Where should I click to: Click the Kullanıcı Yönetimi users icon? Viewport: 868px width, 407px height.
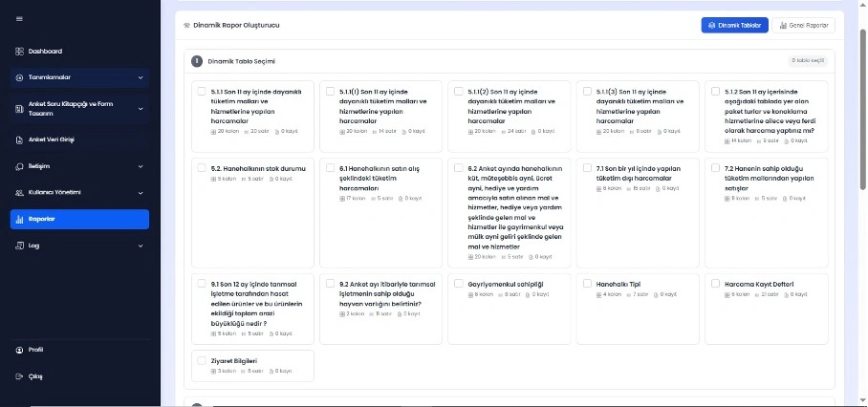click(20, 192)
